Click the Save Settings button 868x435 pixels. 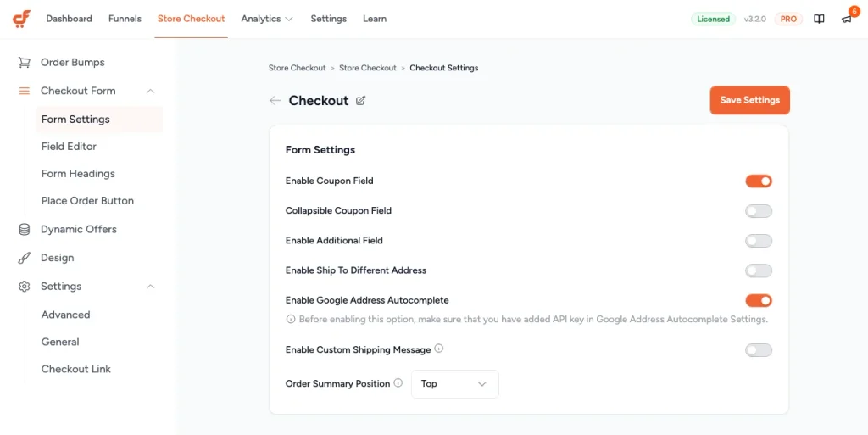click(x=749, y=101)
